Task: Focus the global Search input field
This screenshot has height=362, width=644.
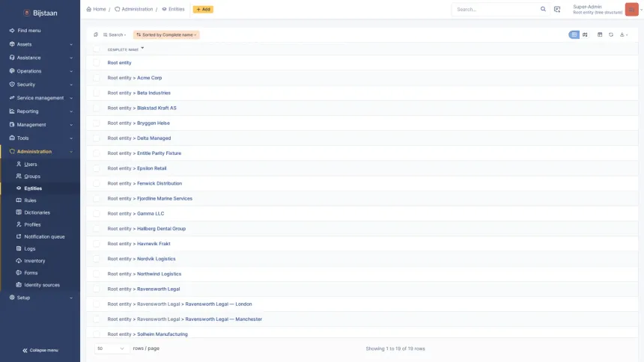Action: tap(496, 9)
